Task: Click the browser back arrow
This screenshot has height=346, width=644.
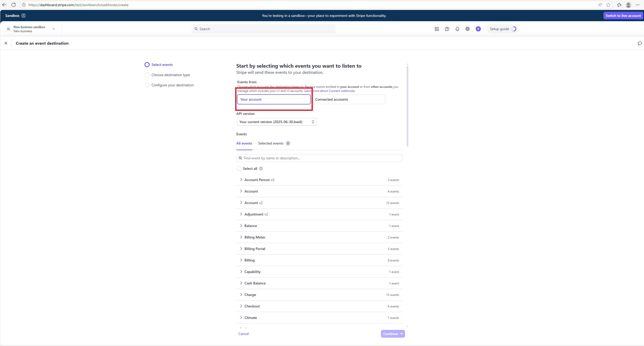Action: [4, 5]
